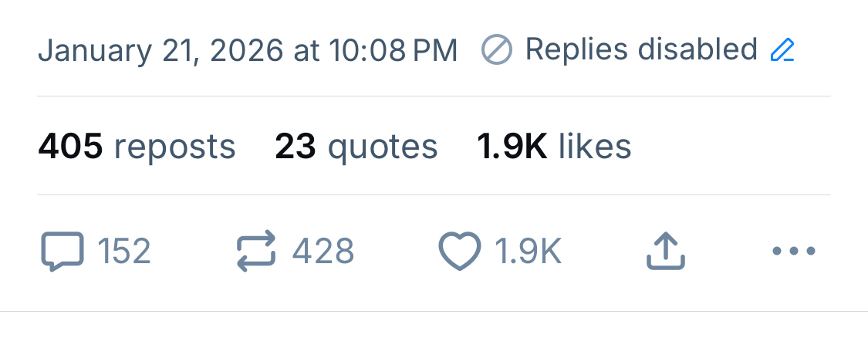Click the word "quotes"

pyautogui.click(x=383, y=147)
